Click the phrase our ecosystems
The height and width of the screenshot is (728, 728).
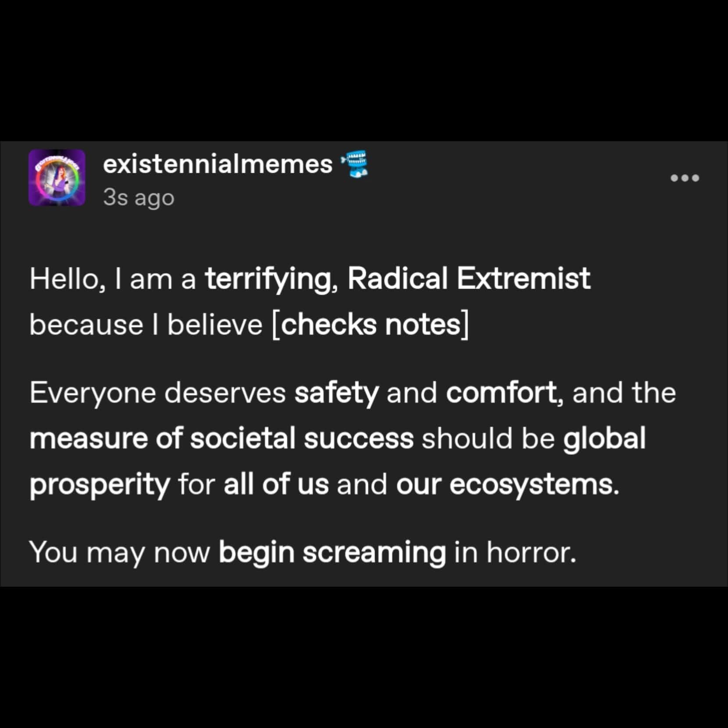(x=509, y=484)
